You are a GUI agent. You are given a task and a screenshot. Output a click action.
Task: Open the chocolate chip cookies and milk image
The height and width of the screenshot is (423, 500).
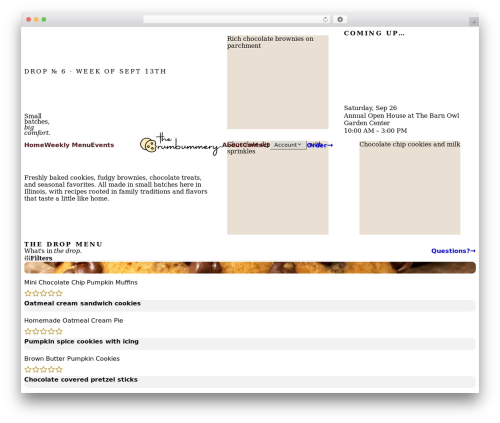click(x=410, y=188)
